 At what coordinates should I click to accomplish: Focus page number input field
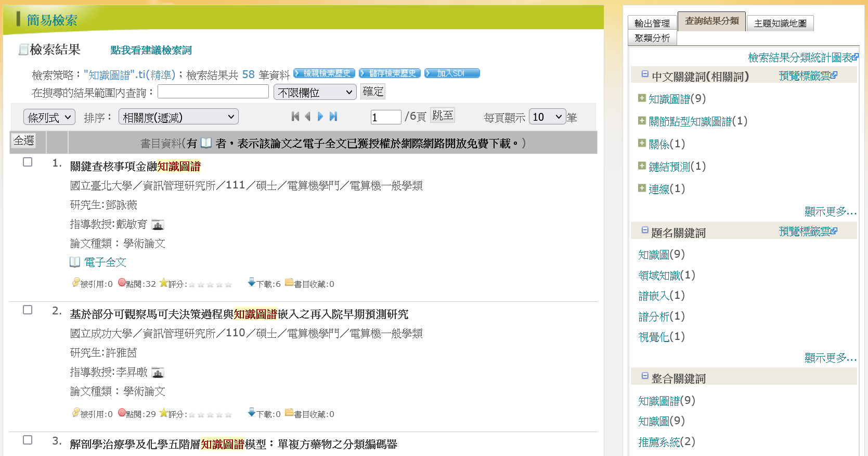pyautogui.click(x=386, y=117)
